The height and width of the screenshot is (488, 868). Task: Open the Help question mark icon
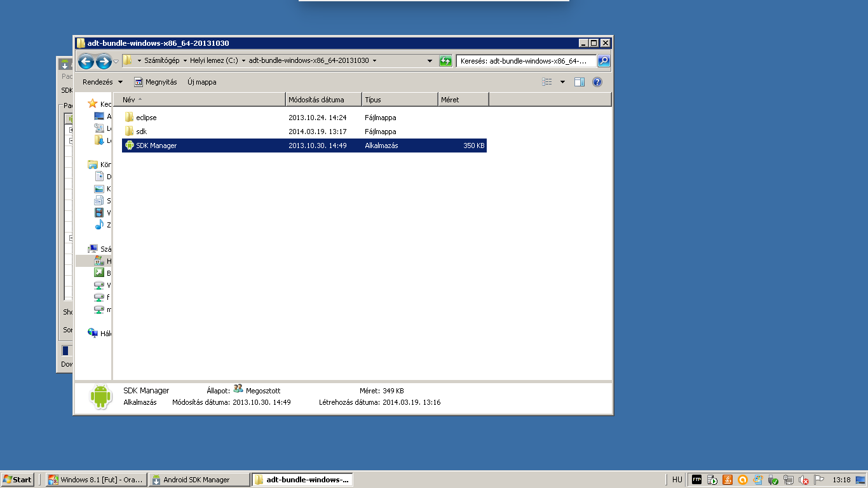click(x=597, y=82)
